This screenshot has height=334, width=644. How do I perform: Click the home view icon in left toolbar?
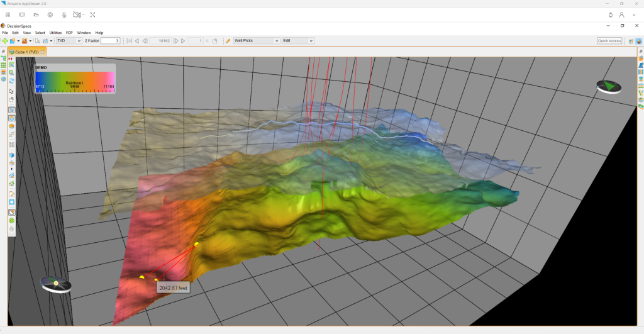click(11, 175)
